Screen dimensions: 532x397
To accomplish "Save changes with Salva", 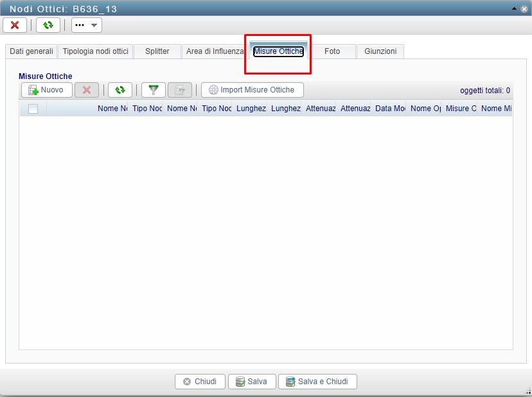I will pos(251,382).
